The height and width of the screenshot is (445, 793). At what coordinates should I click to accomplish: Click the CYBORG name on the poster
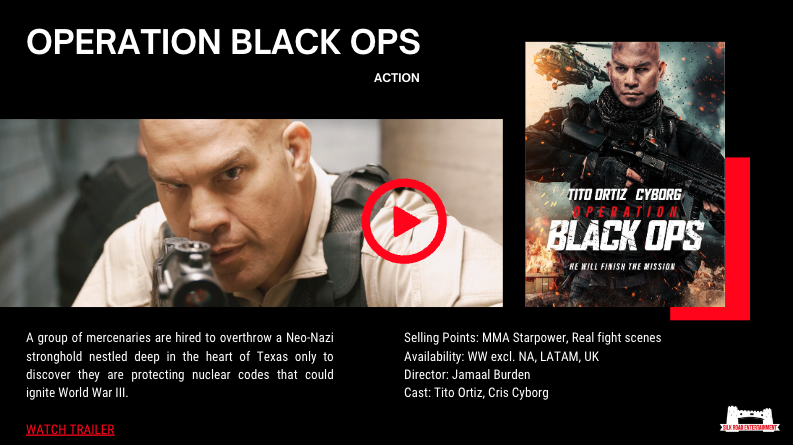[658, 195]
